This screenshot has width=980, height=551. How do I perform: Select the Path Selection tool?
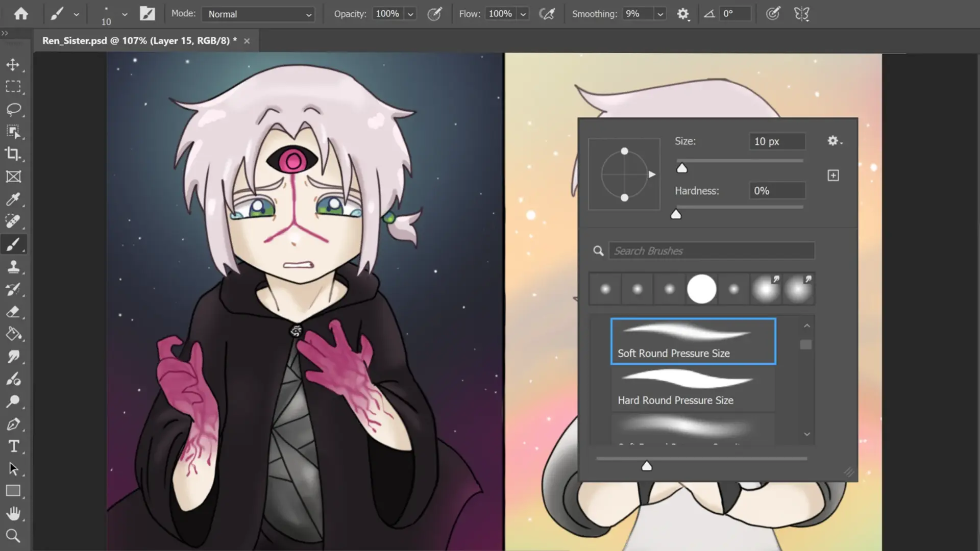tap(13, 469)
